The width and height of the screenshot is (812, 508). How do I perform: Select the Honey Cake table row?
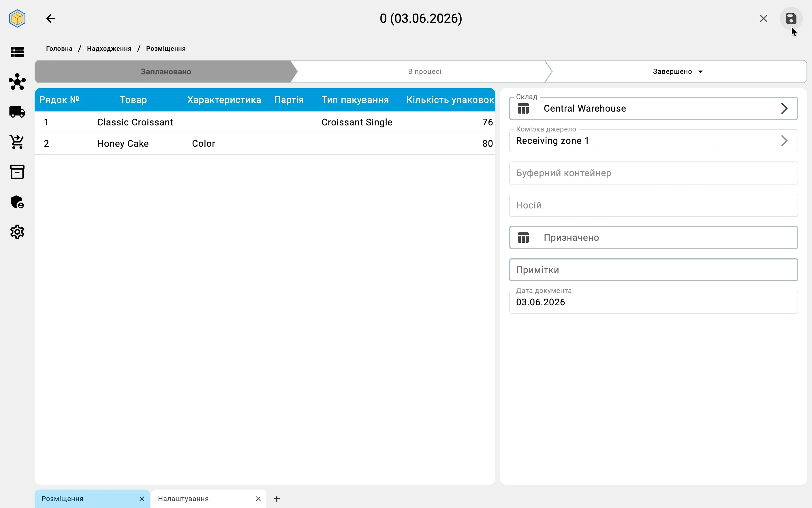(x=265, y=144)
